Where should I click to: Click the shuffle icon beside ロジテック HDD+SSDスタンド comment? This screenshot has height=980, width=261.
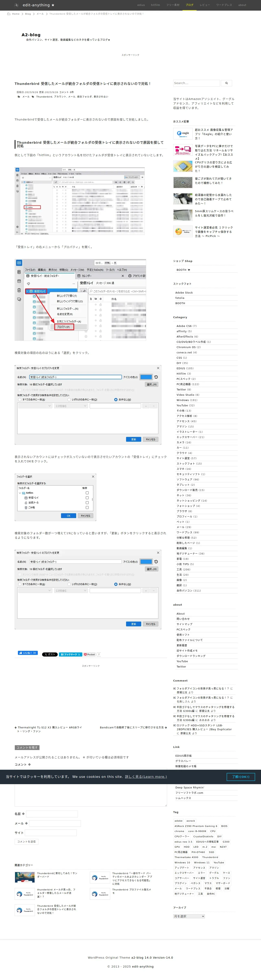click(174, 725)
